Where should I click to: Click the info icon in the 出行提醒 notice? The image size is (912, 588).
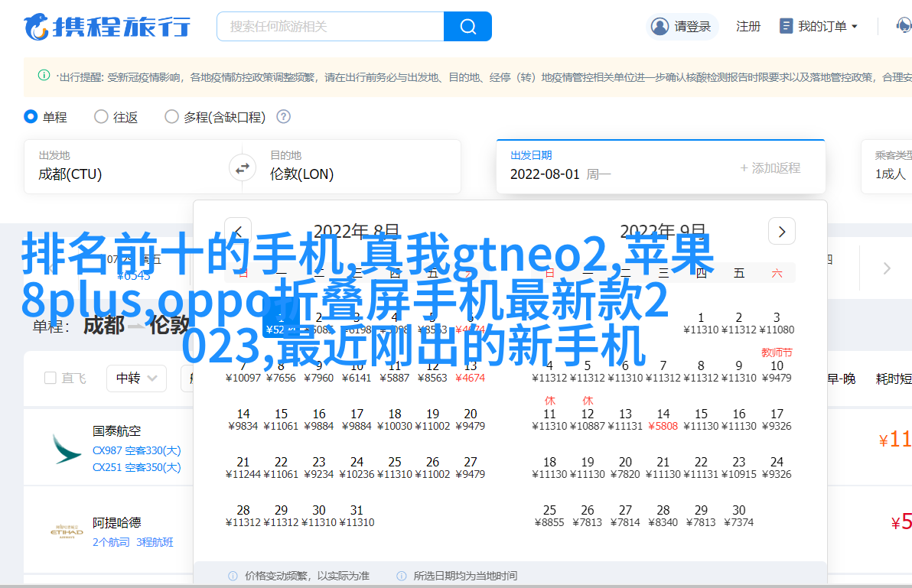[44, 76]
